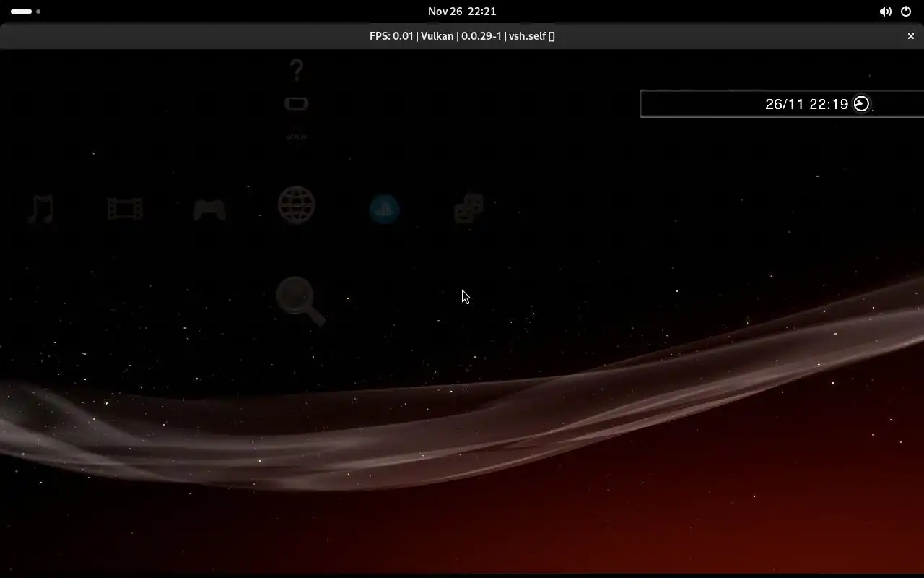Screen dimensions: 924x578
Task: Close the vsh.self window
Action: pos(910,36)
